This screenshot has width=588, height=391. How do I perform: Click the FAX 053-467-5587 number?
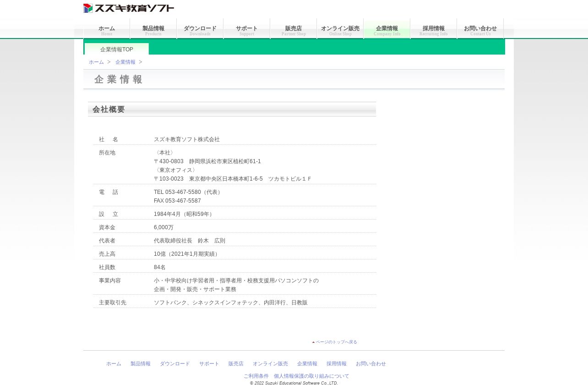coord(177,201)
